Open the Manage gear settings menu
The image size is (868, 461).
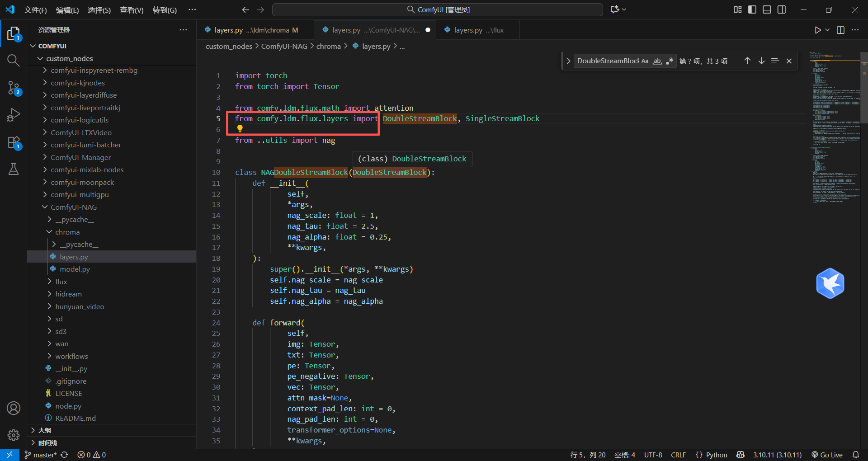coord(14,435)
